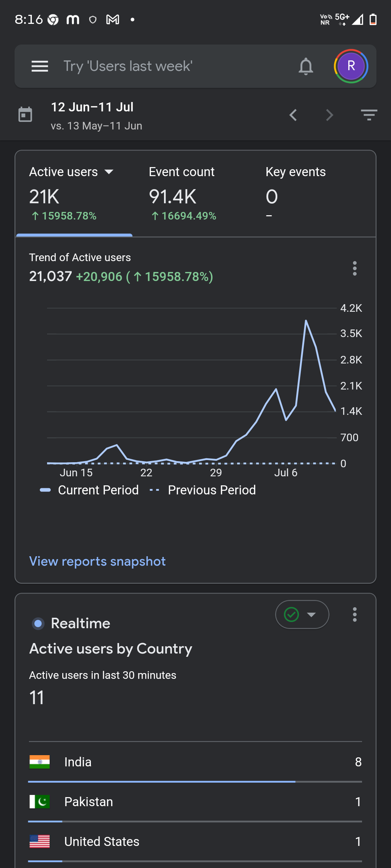Select the India country row
This screenshot has height=868, width=391.
195,762
